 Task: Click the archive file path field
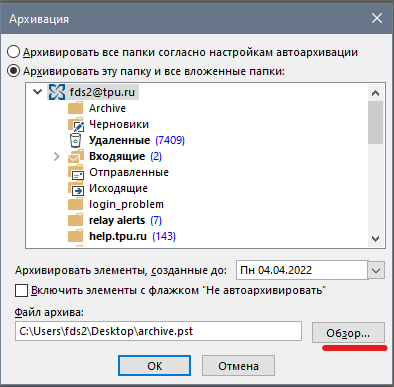pyautogui.click(x=158, y=331)
